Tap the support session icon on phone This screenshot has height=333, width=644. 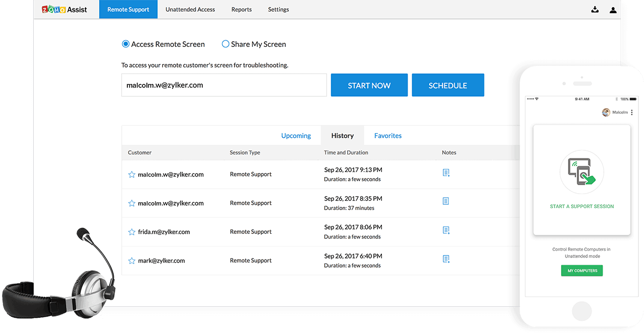tap(582, 172)
